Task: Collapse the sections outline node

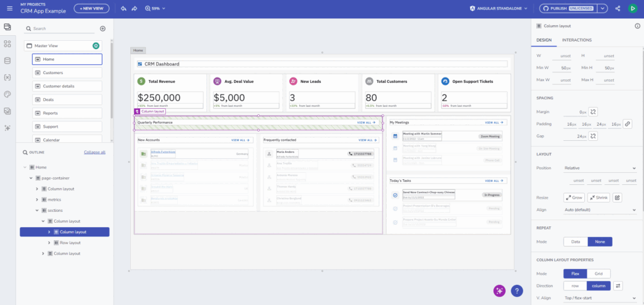Action: coord(37,210)
